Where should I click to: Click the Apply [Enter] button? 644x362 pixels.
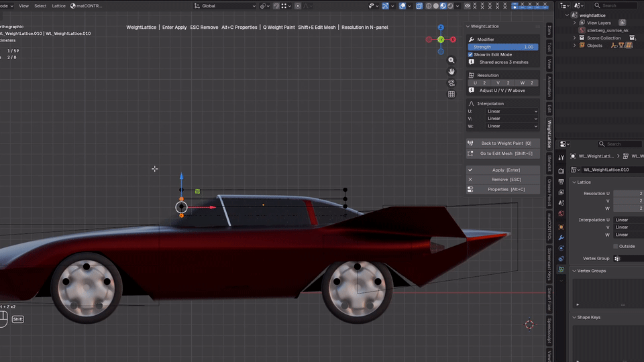click(502, 170)
